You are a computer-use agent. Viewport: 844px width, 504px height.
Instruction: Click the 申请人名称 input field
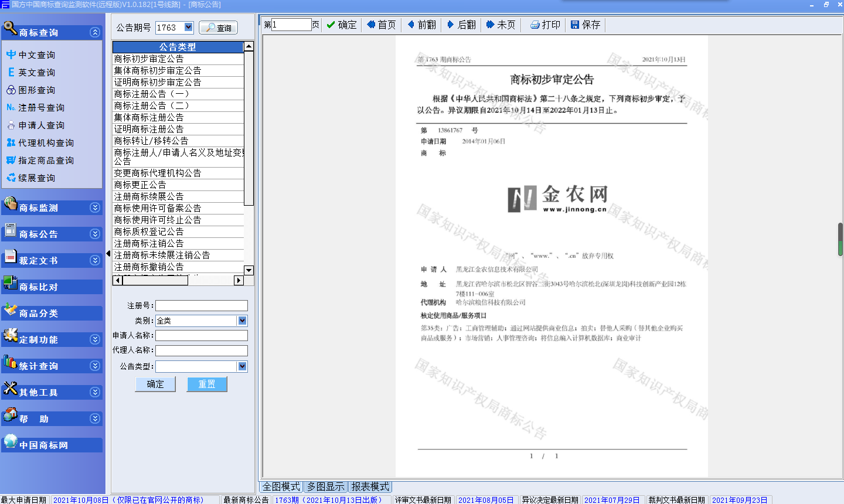[202, 335]
